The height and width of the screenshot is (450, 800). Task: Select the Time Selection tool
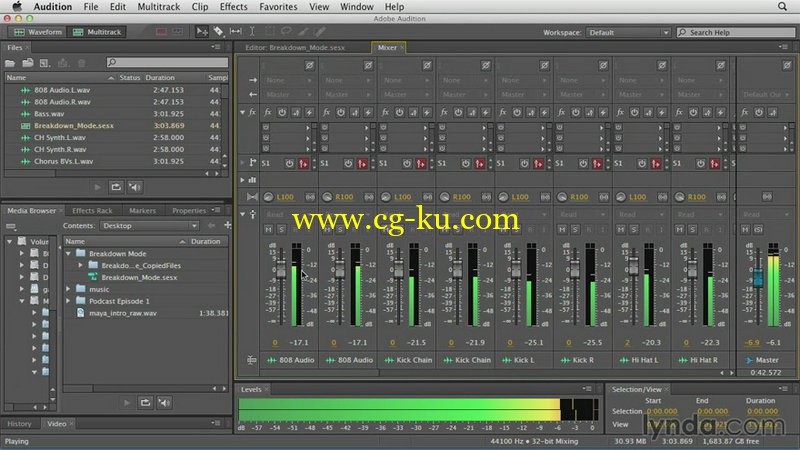pos(252,32)
